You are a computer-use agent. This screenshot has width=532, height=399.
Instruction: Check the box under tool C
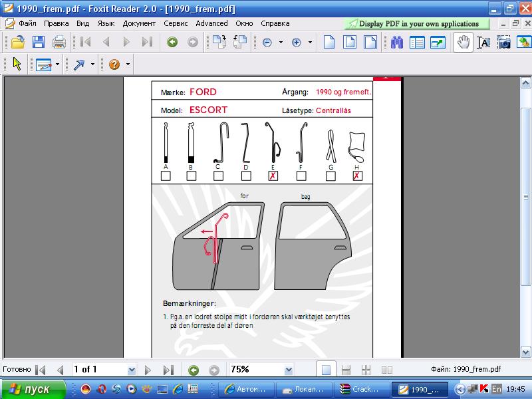pyautogui.click(x=219, y=176)
